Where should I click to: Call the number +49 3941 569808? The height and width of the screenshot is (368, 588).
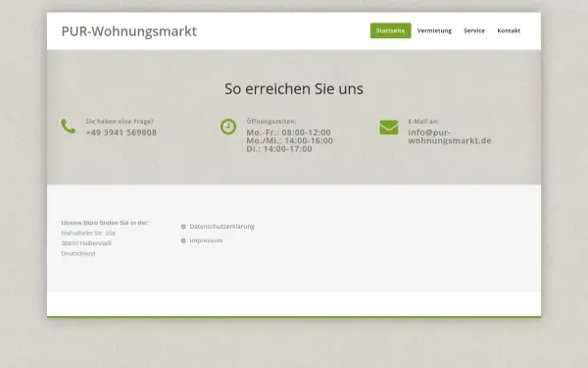click(122, 132)
